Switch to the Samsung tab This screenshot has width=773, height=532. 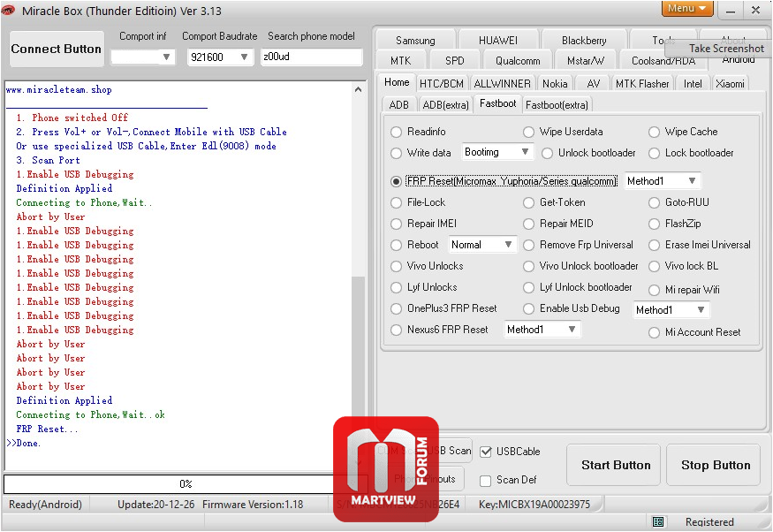coord(415,41)
